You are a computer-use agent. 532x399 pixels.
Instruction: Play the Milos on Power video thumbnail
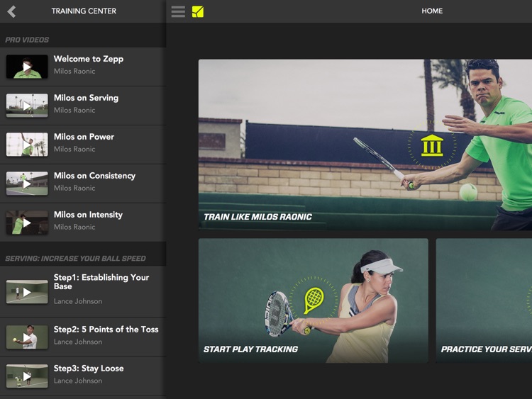tap(27, 145)
